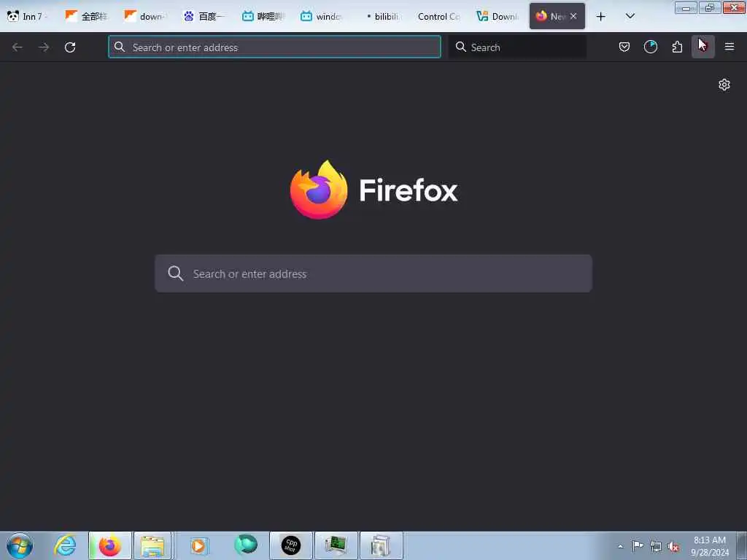Switch to the 百度一 Baidu tab
This screenshot has height=560, width=747.
204,16
